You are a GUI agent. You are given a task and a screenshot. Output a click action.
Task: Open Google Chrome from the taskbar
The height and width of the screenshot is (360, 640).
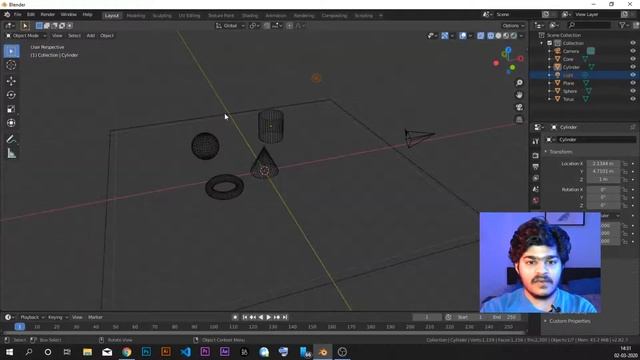pos(127,352)
